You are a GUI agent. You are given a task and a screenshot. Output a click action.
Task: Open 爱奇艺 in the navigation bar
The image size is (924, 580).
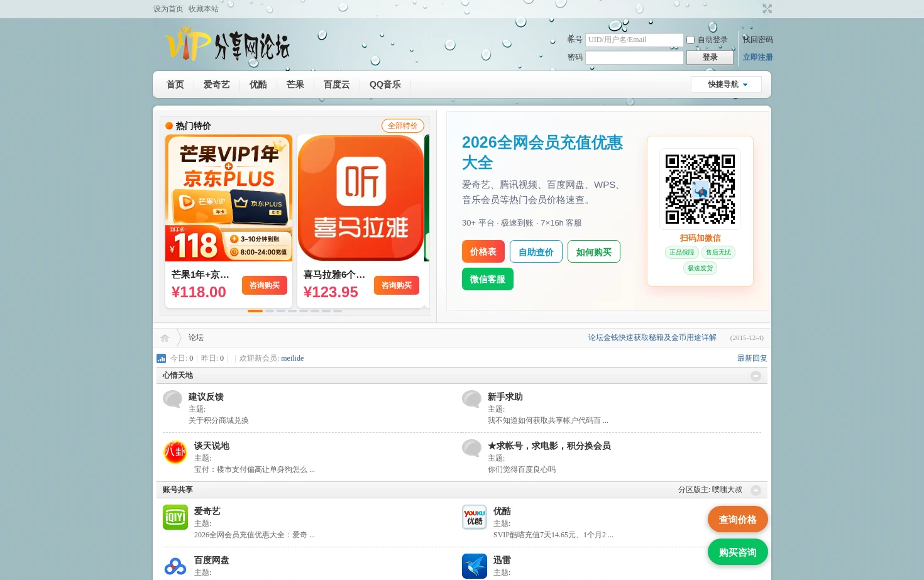click(216, 84)
